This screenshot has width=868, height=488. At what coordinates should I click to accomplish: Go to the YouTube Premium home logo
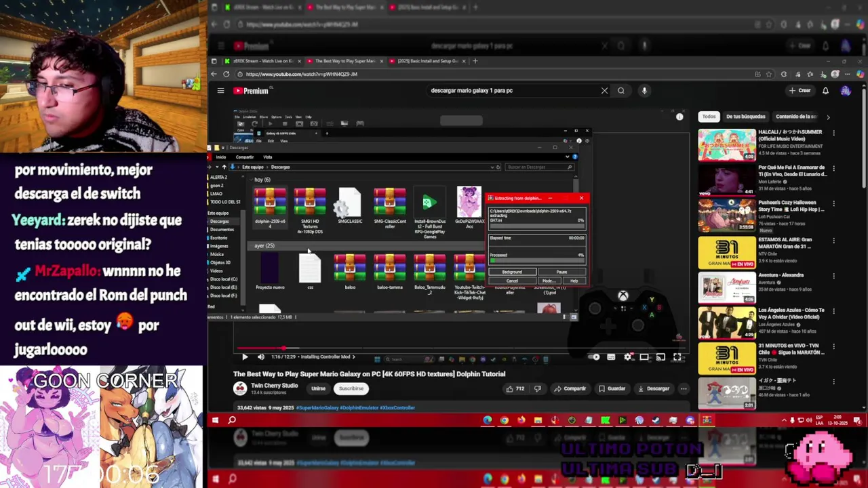coord(251,91)
